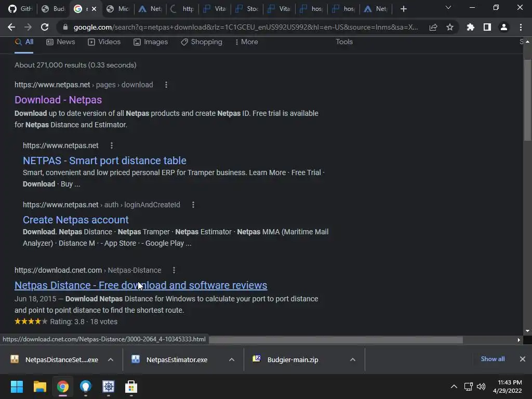Screen dimensions: 532x399
Task: Select the All search filter
Action: (x=24, y=42)
